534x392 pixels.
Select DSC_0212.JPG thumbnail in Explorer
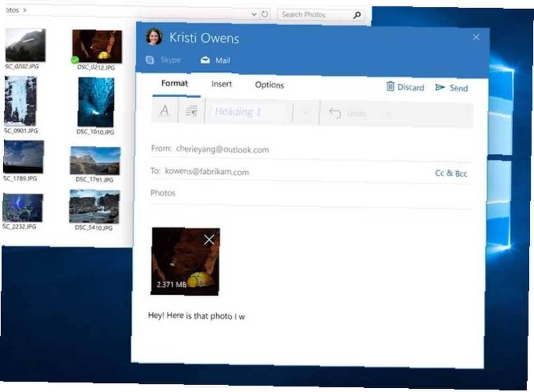pyautogui.click(x=97, y=46)
